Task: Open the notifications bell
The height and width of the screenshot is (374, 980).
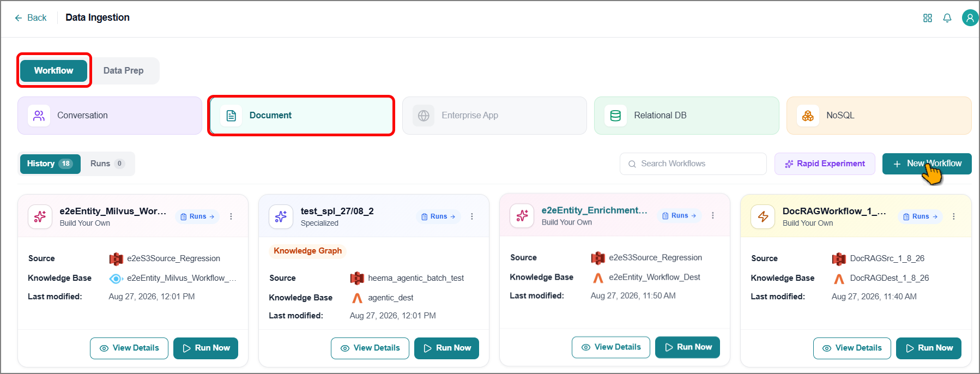Action: click(947, 18)
